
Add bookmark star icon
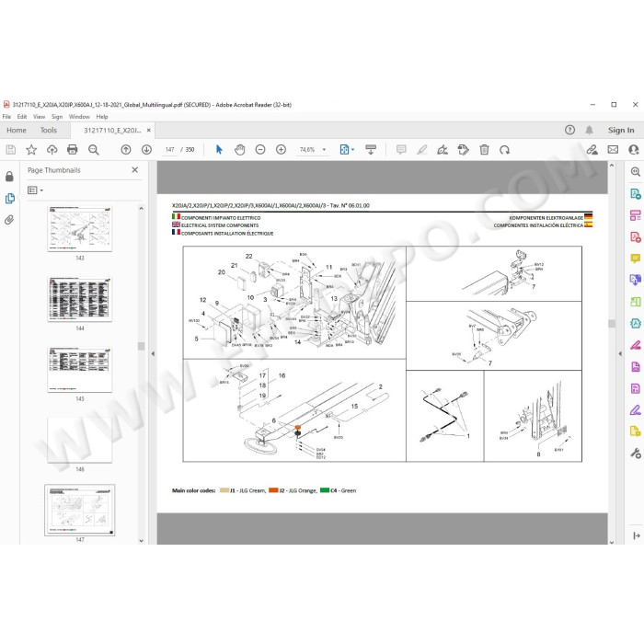tap(31, 150)
